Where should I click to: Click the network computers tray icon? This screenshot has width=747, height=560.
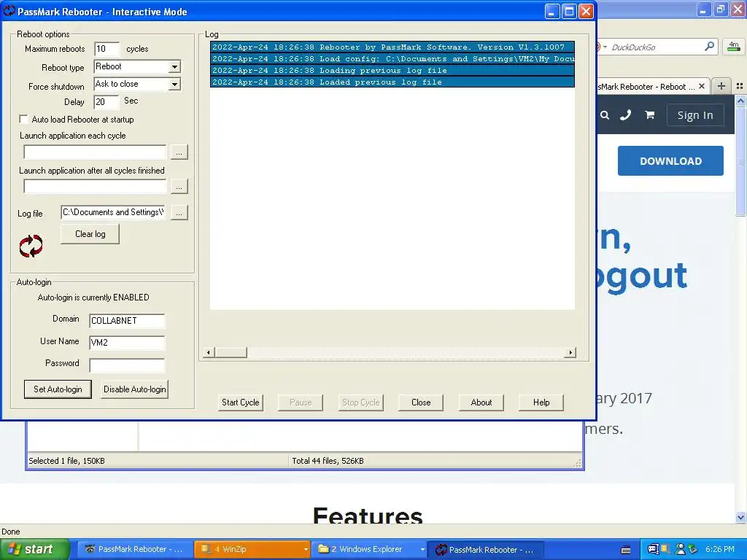coord(653,549)
